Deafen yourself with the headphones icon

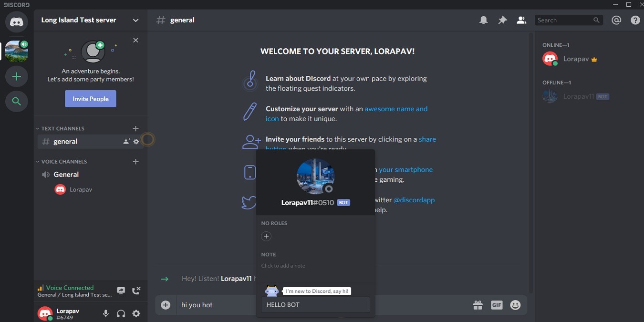121,313
